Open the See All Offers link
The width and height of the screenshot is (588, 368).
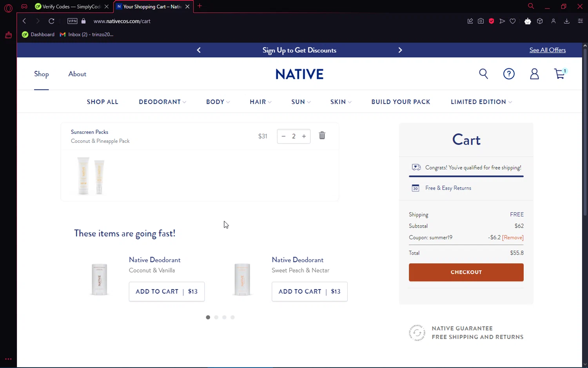(x=547, y=50)
